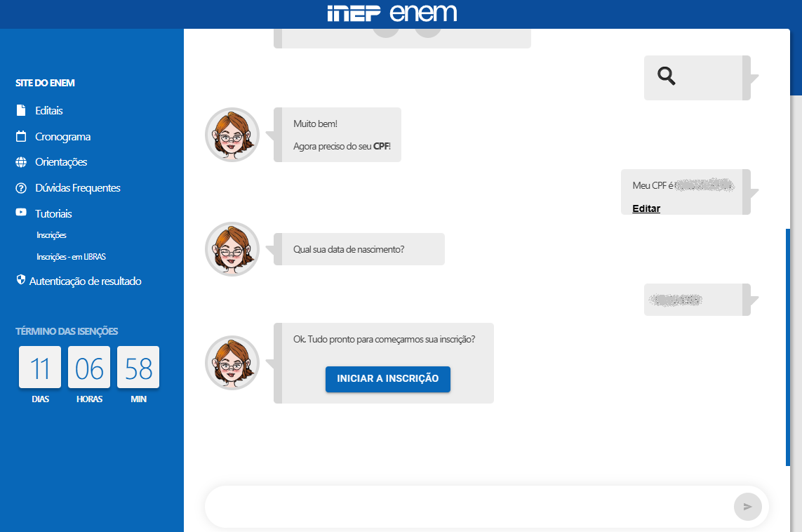802x532 pixels.
Task: Click the SITE DO ENEM heading
Action: point(44,82)
